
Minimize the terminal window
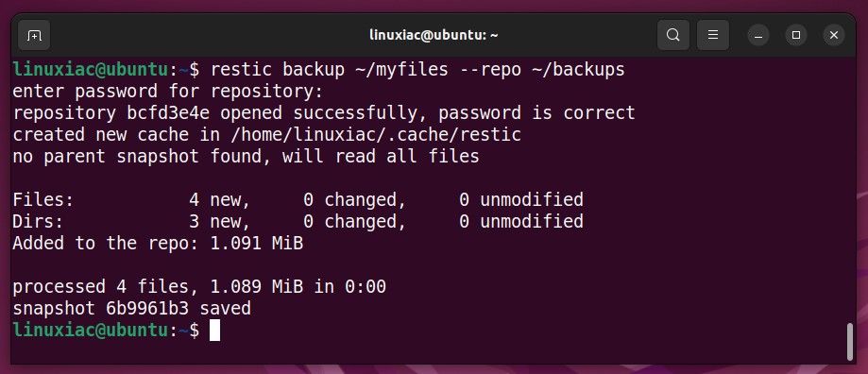pyautogui.click(x=758, y=35)
